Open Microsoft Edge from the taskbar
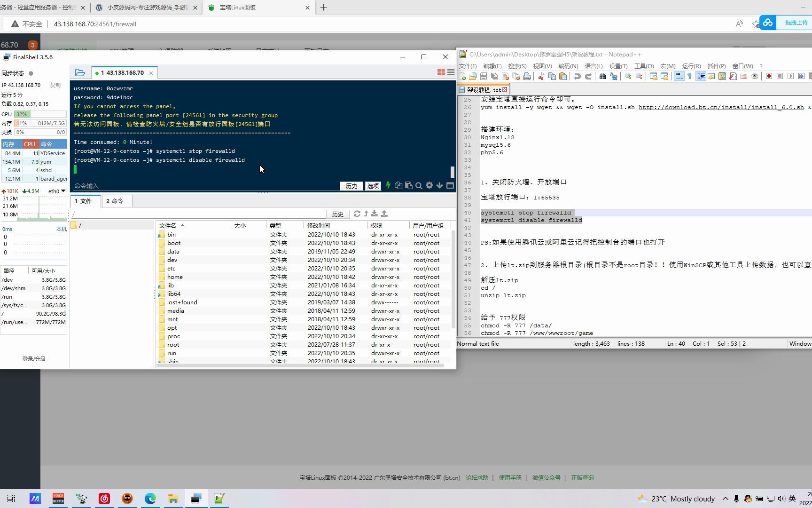This screenshot has height=508, width=812. click(x=150, y=499)
